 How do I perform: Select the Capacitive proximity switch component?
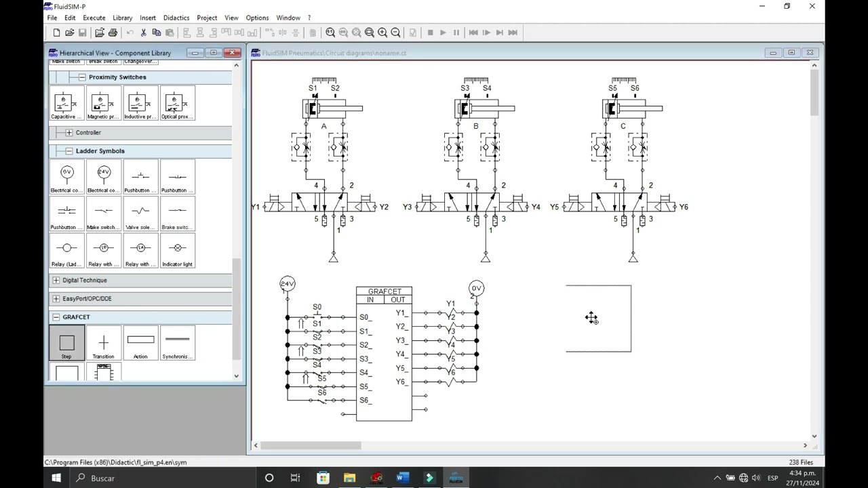[66, 104]
